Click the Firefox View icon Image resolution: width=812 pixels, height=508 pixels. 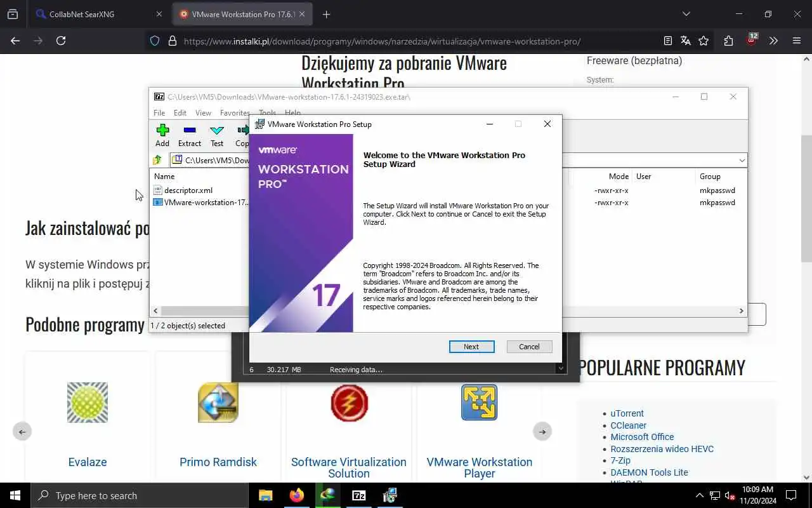tap(13, 14)
